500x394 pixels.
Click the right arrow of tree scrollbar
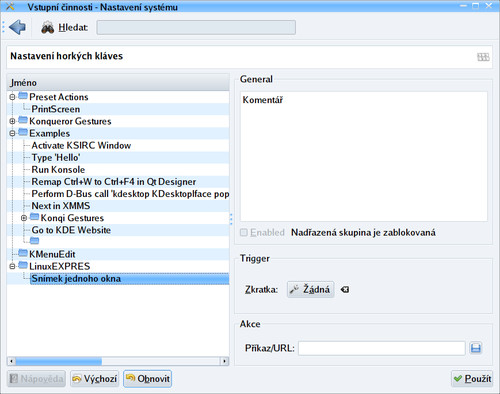coord(224,361)
